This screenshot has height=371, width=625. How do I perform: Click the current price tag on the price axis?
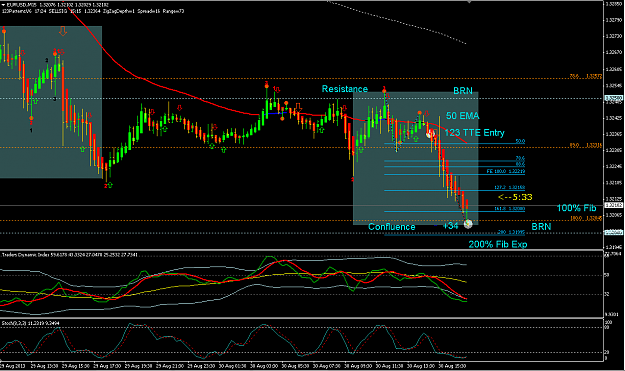[x=614, y=205]
